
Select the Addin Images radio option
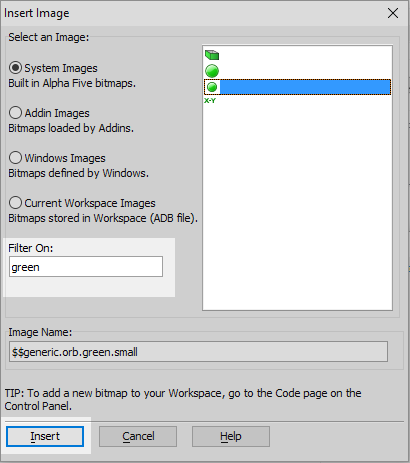tap(15, 113)
